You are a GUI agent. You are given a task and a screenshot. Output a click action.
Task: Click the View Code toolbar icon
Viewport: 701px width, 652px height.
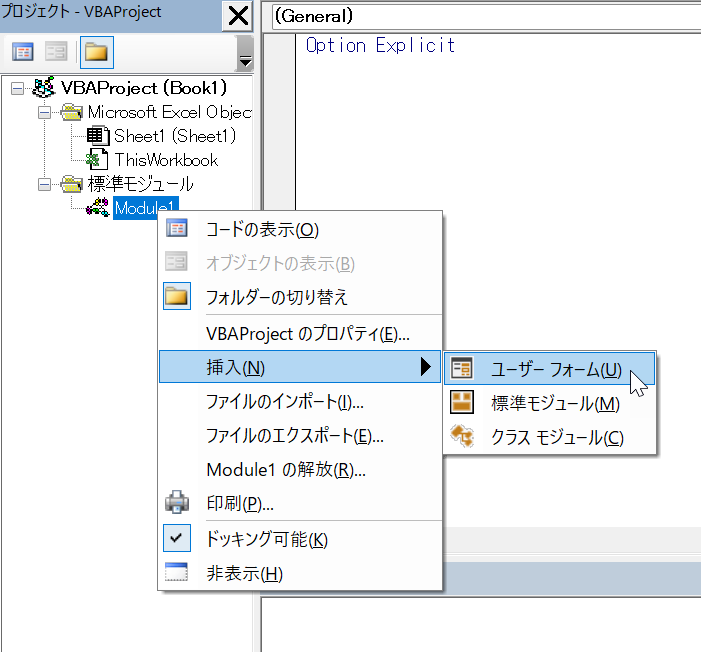point(23,52)
